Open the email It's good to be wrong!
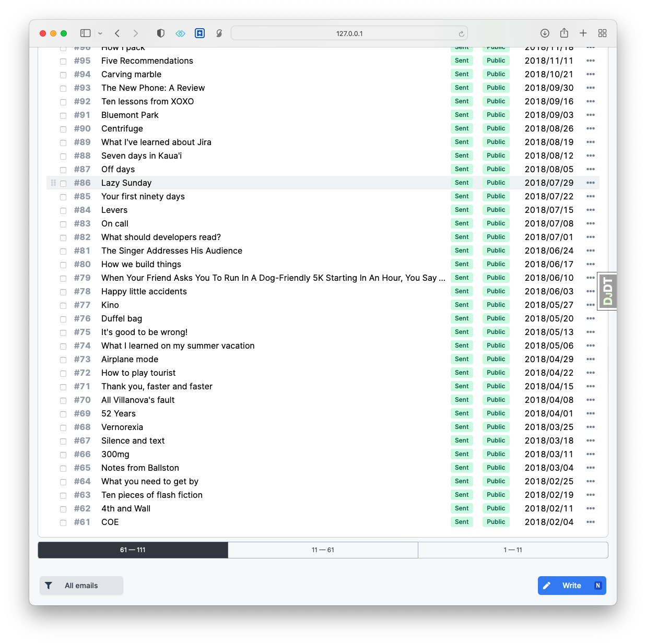The image size is (646, 644). pyautogui.click(x=144, y=332)
